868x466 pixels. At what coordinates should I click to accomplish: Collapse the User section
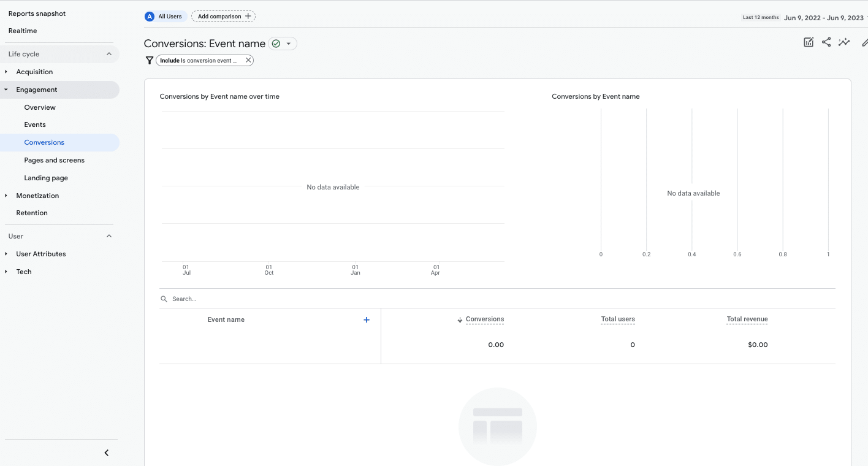point(109,236)
